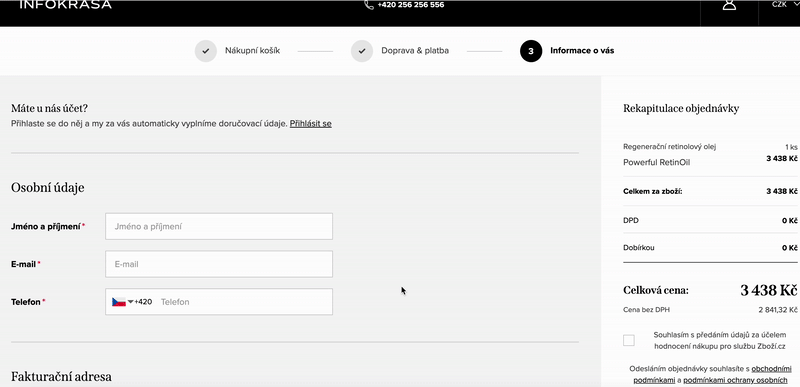Return to Doprava & platba step
Image resolution: width=800 pixels, height=387 pixels.
pos(415,51)
